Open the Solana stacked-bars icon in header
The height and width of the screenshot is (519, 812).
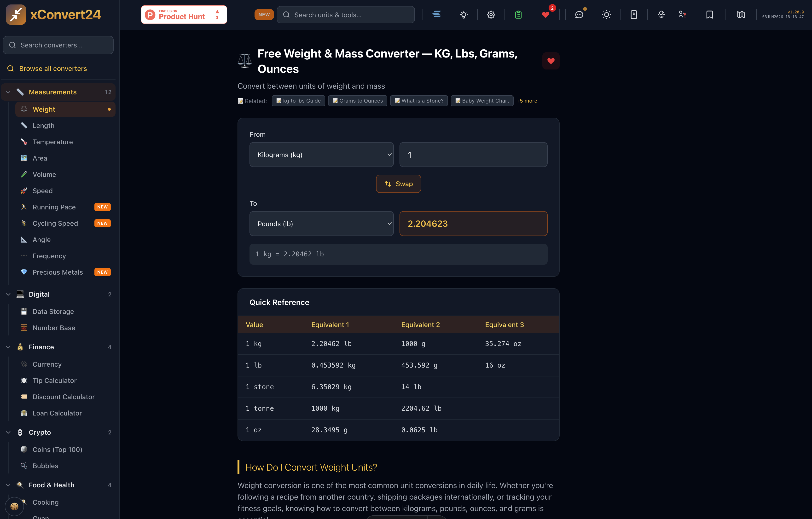pyautogui.click(x=436, y=15)
